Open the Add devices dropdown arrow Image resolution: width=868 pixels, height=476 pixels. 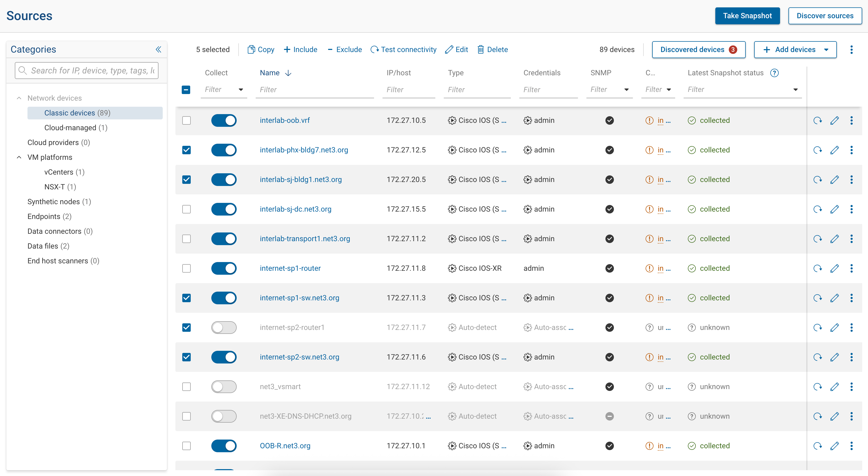[826, 49]
